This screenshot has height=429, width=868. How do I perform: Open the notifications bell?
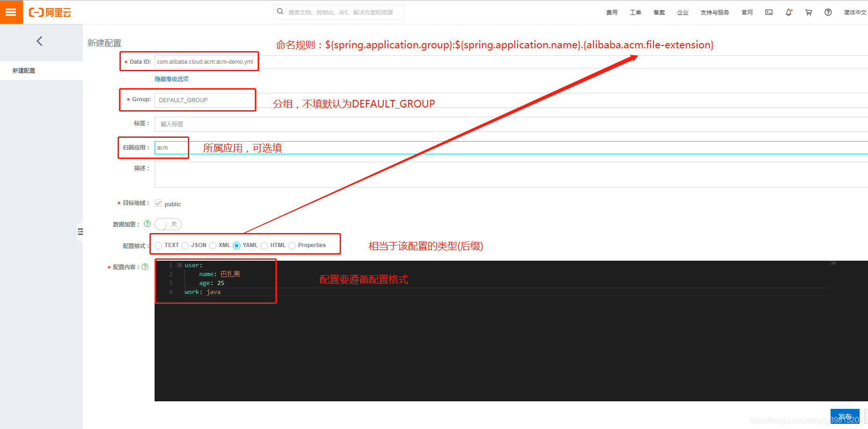coord(789,13)
